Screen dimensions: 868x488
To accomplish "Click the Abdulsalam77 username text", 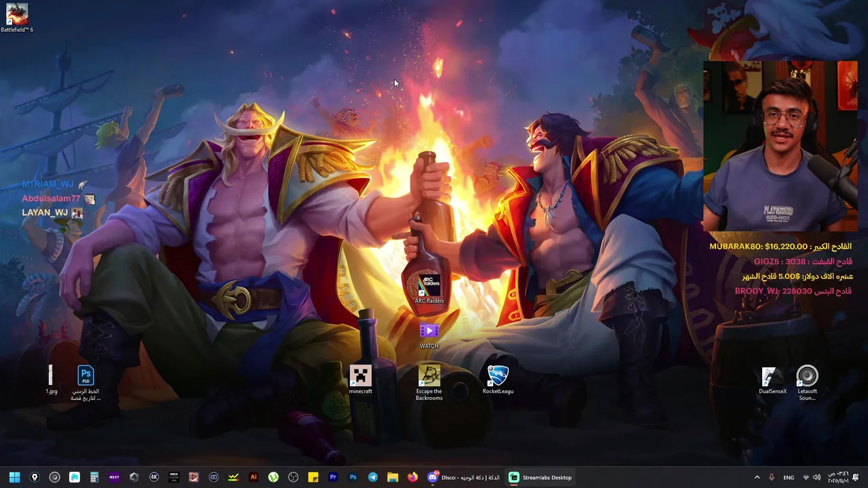I will 52,199.
